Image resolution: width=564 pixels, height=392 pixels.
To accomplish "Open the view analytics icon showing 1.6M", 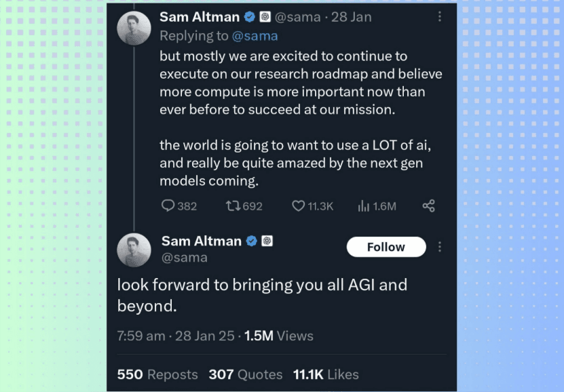I will tap(363, 205).
